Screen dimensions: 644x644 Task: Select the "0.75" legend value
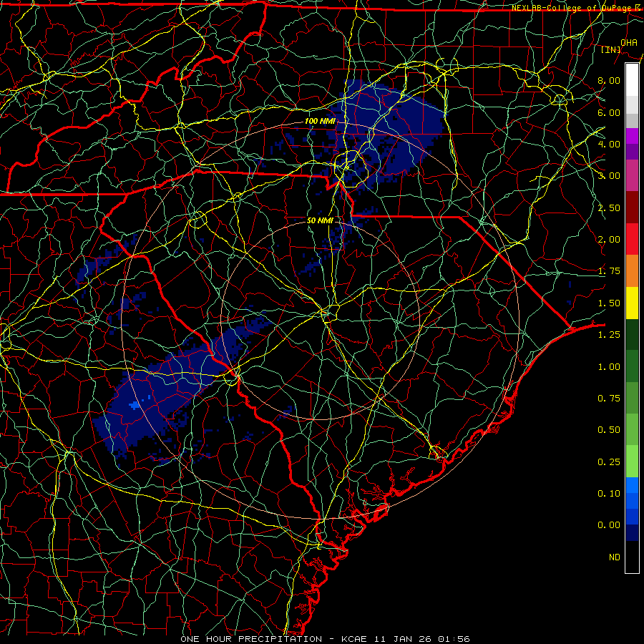tap(609, 399)
